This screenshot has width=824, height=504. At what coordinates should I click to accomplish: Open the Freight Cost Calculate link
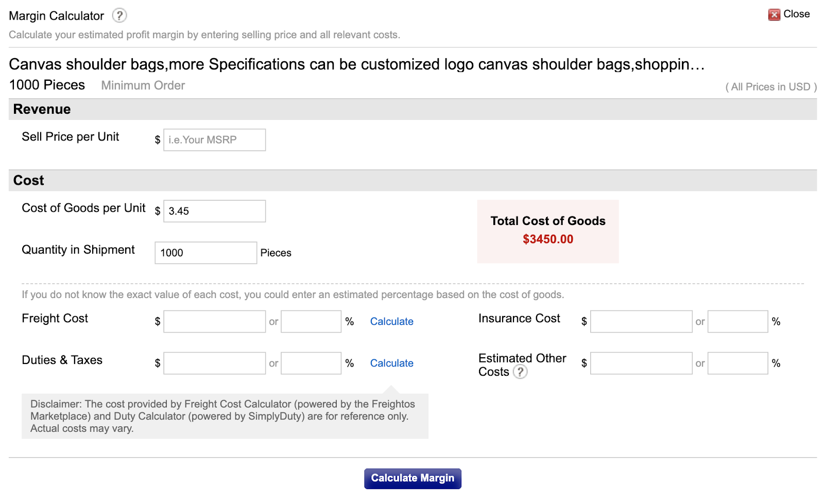tap(391, 322)
